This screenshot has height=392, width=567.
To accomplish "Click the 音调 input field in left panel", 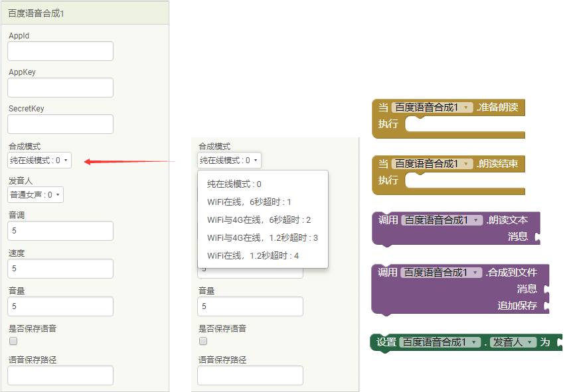I will [60, 231].
